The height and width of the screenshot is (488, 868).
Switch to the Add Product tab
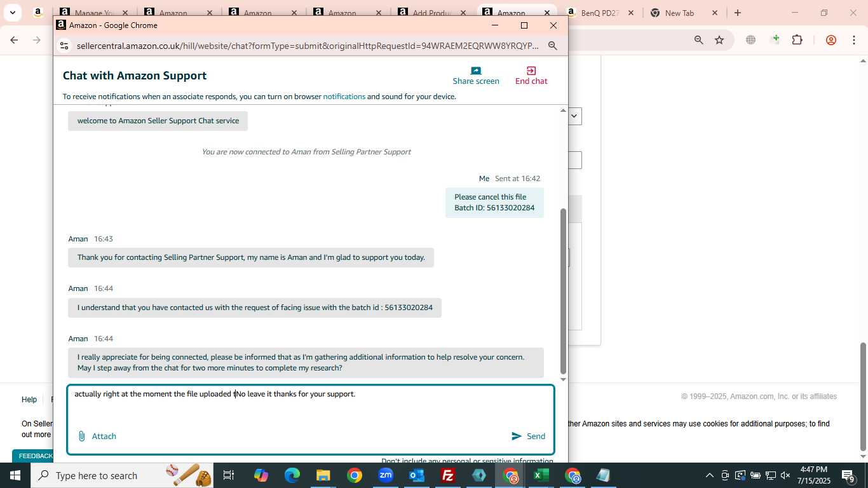431,13
